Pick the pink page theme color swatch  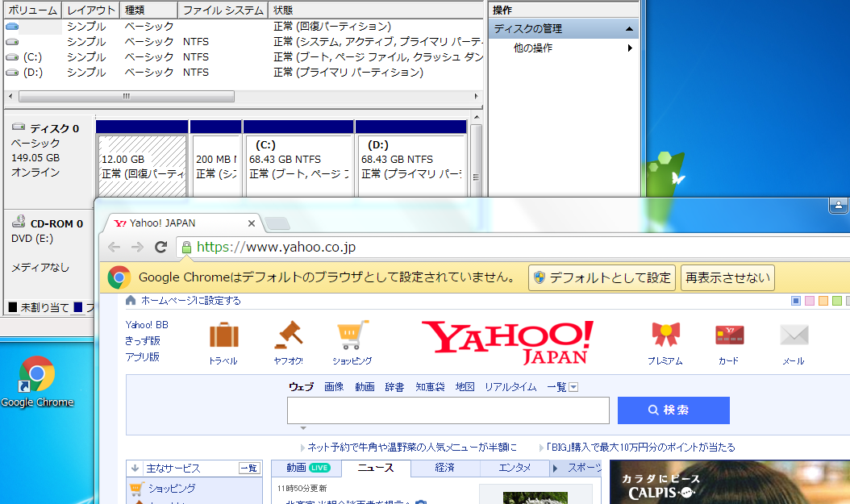(810, 301)
